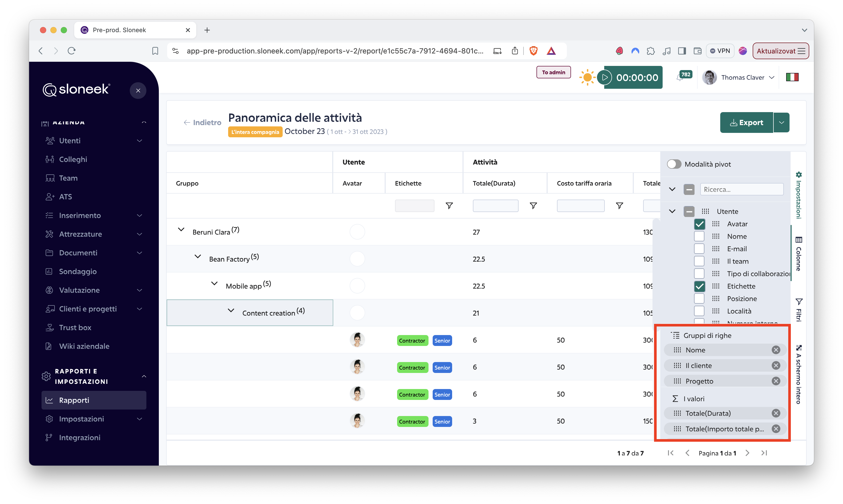Start the time tracker play button

coord(604,77)
